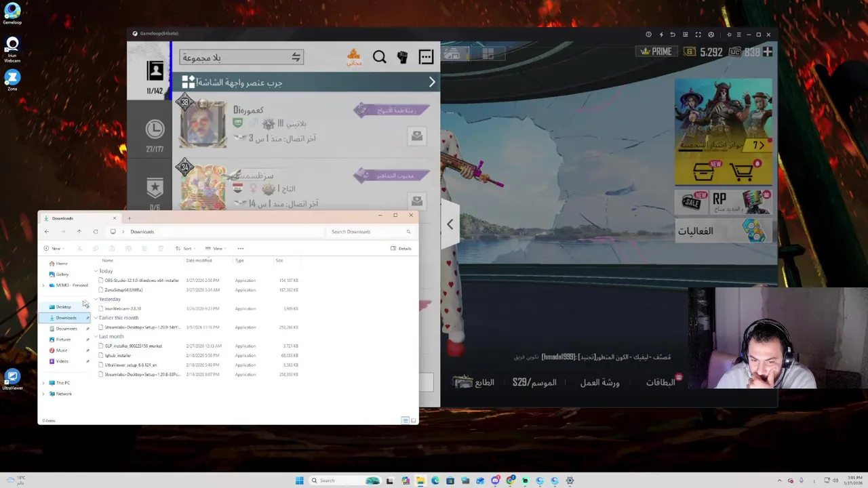Viewport: 868px width, 488px height.
Task: Toggle Gameloop fullscreen icon
Action: click(x=698, y=35)
